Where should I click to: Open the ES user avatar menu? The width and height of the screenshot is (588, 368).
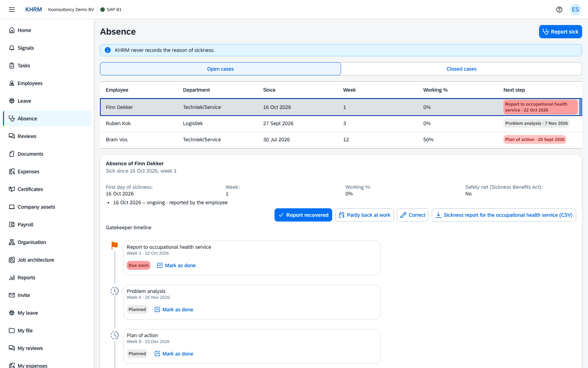[576, 10]
